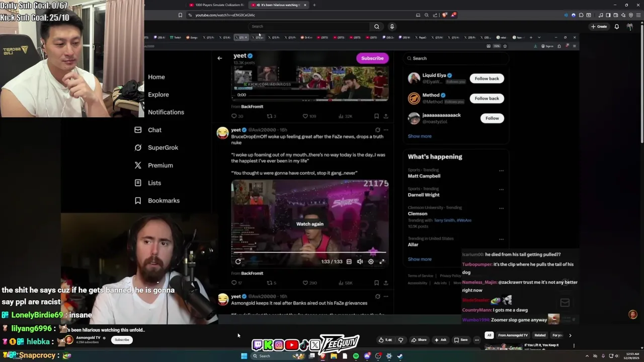The height and width of the screenshot is (362, 644).
Task: Open the X video settings gear
Action: point(371,261)
